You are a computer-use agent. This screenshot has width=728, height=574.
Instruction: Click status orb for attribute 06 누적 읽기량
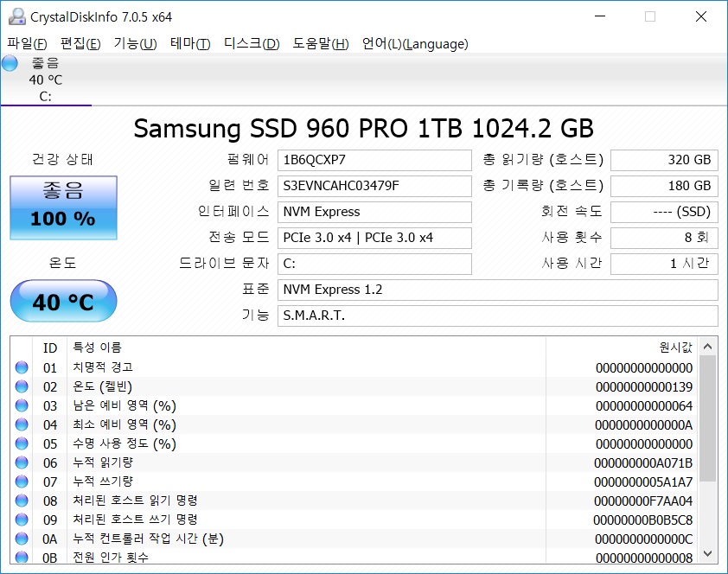[x=22, y=462]
